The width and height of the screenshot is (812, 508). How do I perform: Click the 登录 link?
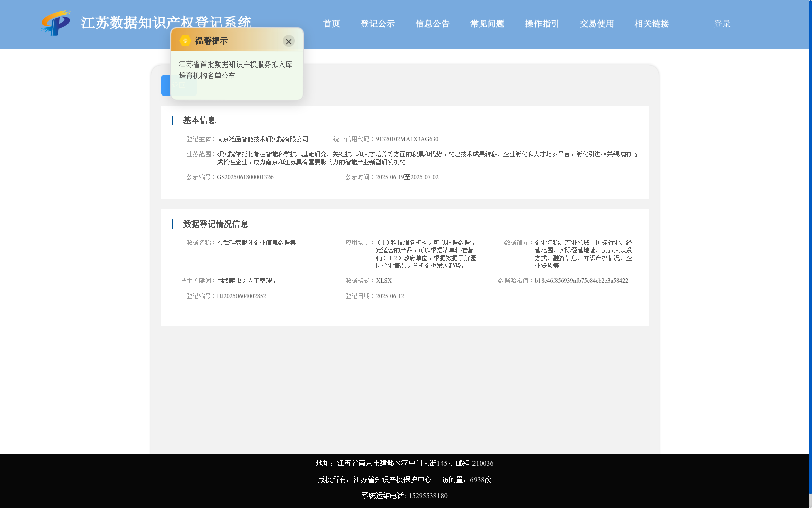722,24
